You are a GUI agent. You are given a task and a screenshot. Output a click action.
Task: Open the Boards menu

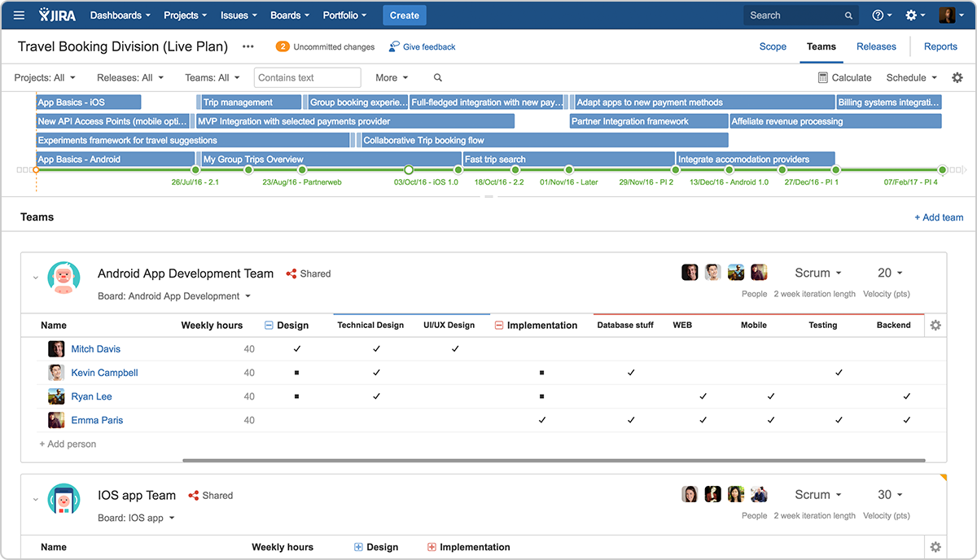click(290, 15)
